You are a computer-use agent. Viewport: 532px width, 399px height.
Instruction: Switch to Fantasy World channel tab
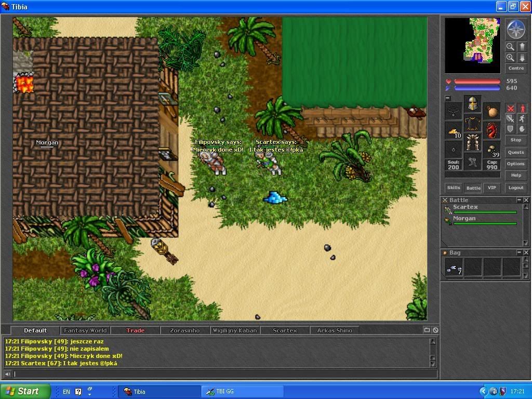point(85,330)
